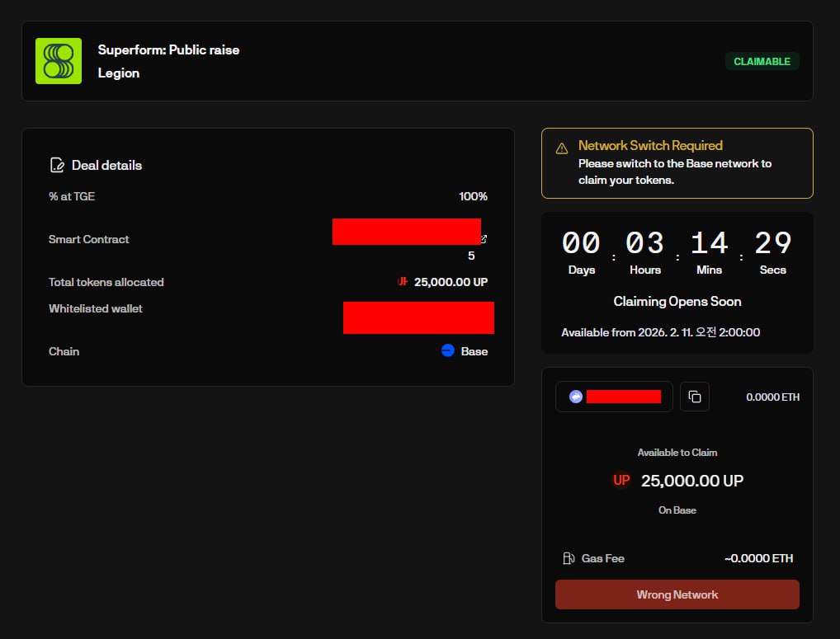This screenshot has height=639, width=840.
Task: Click the Superform: Public raise title
Action: 168,49
